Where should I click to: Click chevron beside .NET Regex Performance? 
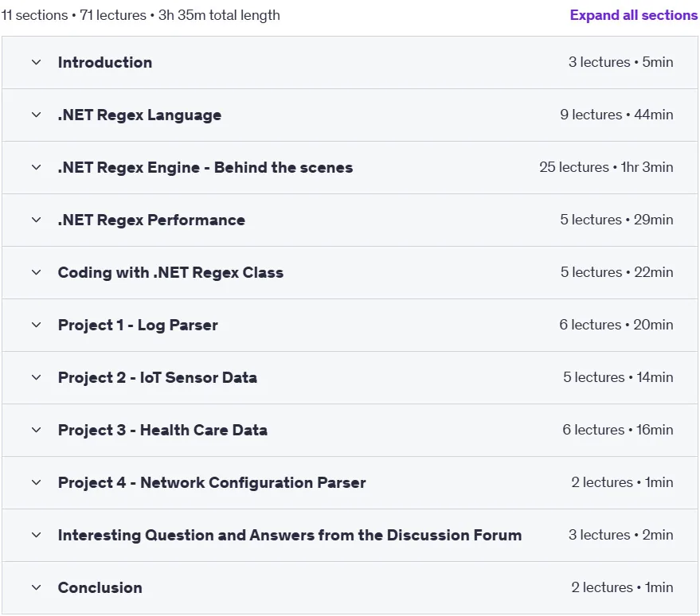tap(36, 220)
